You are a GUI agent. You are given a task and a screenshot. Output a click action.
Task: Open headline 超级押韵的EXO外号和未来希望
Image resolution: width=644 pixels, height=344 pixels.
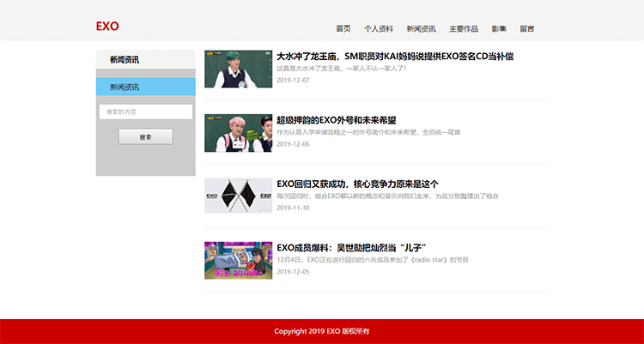(x=336, y=120)
